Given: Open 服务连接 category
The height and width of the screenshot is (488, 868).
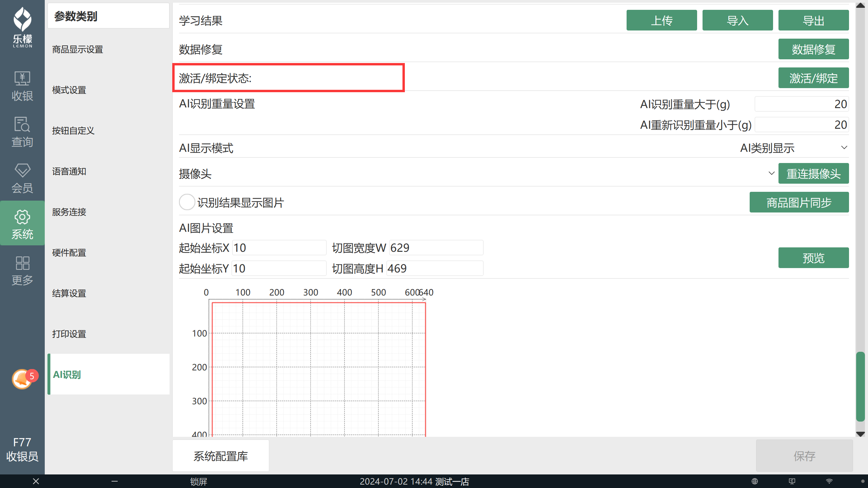Looking at the screenshot, I should pos(108,212).
